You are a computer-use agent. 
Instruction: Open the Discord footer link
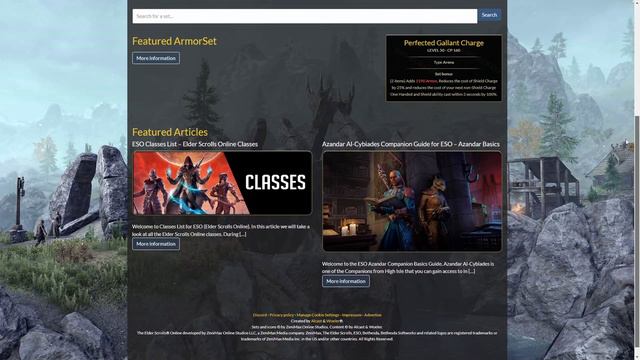[260, 315]
